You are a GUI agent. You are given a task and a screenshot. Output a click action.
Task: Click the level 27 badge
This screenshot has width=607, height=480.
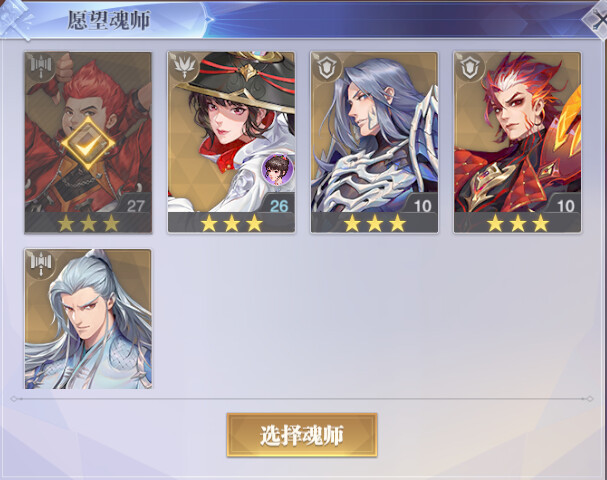[x=135, y=206]
